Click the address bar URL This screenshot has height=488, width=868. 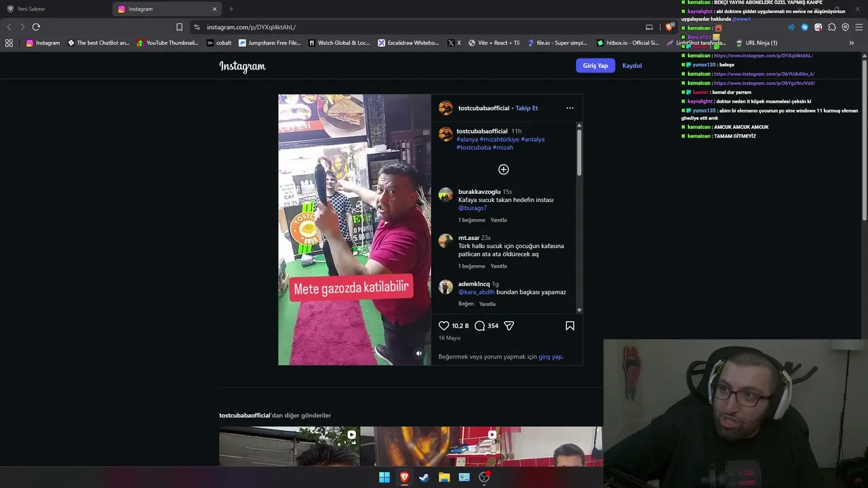251,27
